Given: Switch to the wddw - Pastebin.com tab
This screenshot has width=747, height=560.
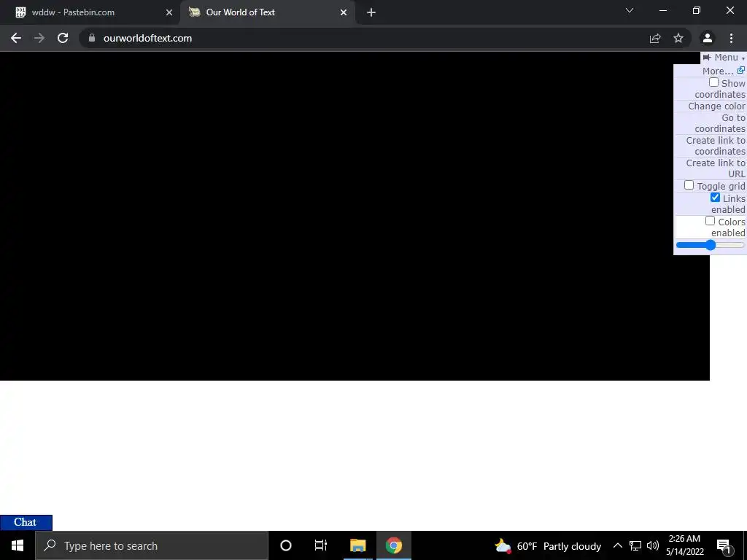Looking at the screenshot, I should [89, 12].
